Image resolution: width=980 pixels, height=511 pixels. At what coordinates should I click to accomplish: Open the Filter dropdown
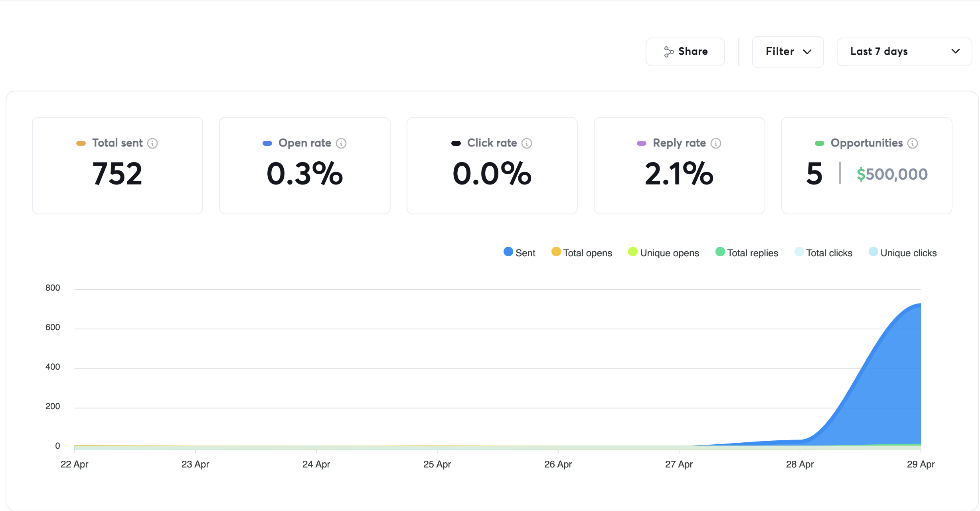click(788, 52)
